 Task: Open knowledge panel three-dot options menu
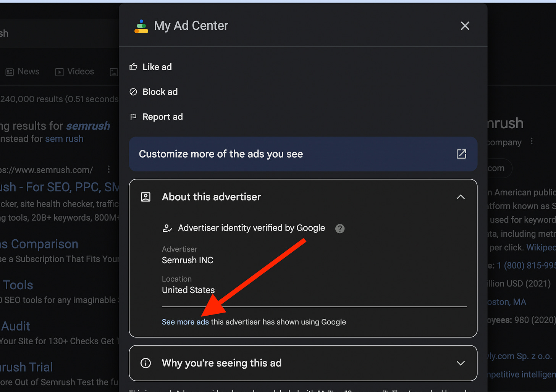tap(532, 142)
